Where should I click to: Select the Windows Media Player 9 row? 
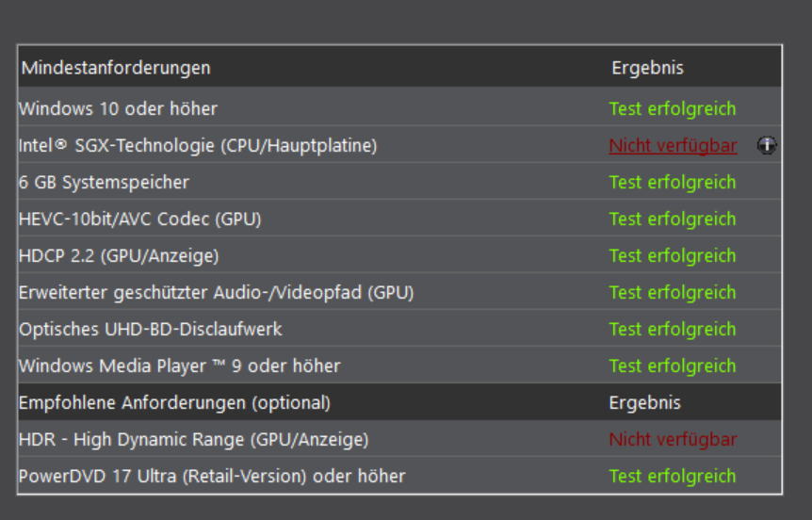coord(179,366)
